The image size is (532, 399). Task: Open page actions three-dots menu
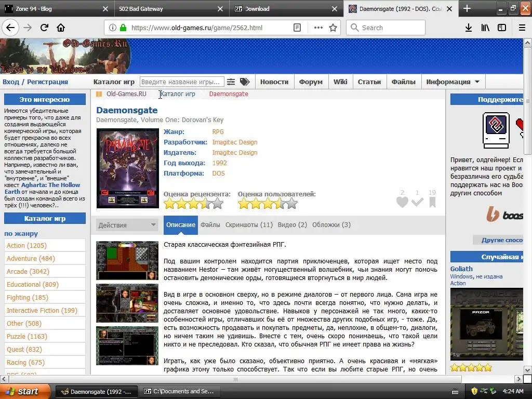point(318,28)
